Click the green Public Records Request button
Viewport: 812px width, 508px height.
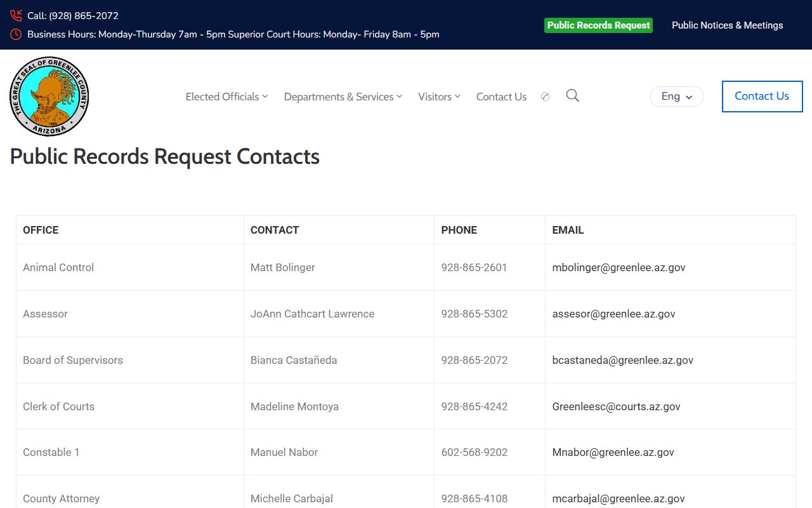click(x=598, y=25)
